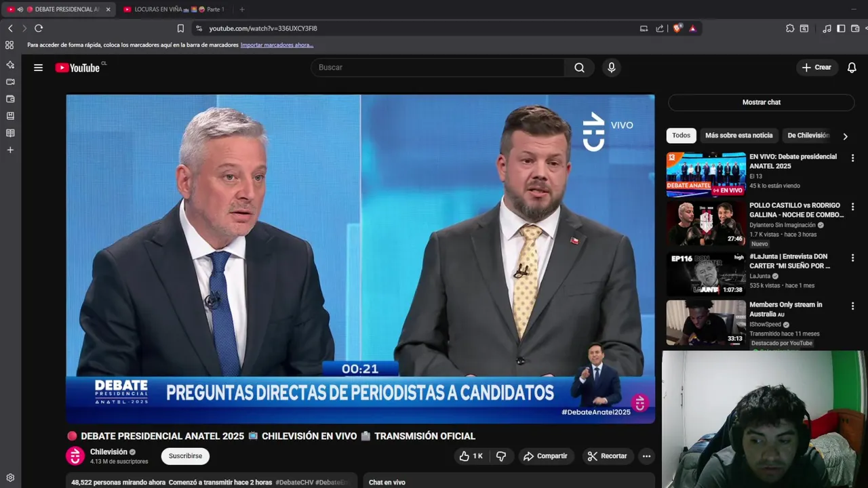Open #LaJunta DON CARTER thumbnail
868x488 pixels.
tap(706, 274)
